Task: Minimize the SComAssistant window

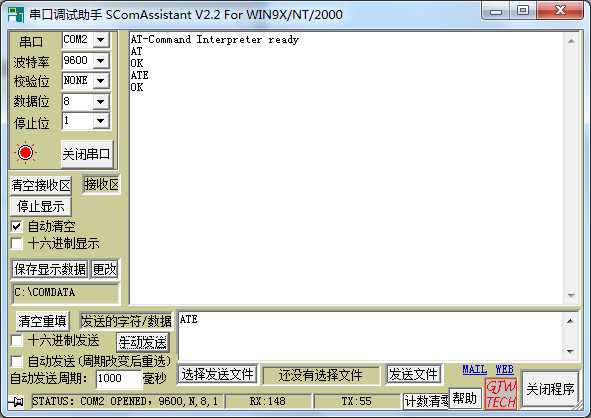Action: pos(496,11)
